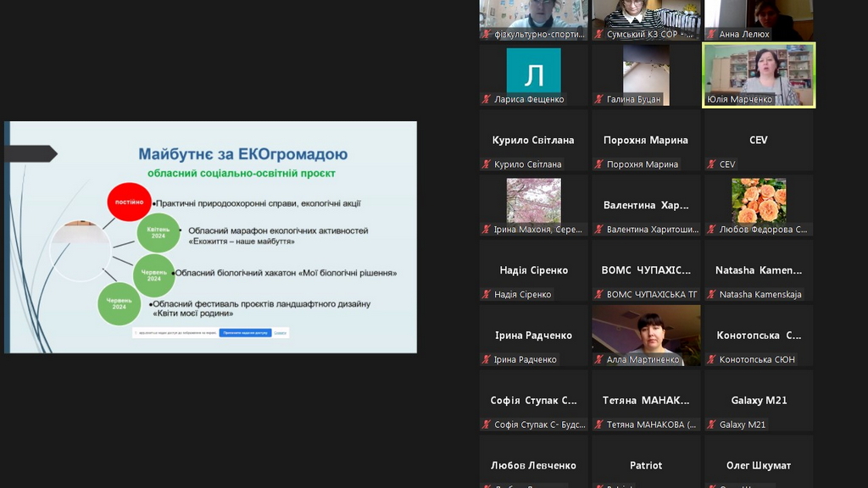868x488 pixels.
Task: Click the "Сховати" link in sharing bar
Action: tap(281, 333)
